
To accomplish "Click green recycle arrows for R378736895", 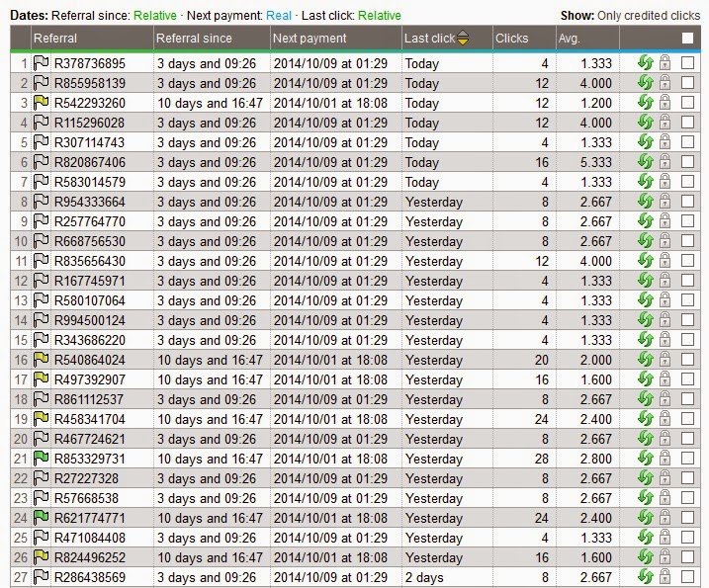I will [646, 63].
